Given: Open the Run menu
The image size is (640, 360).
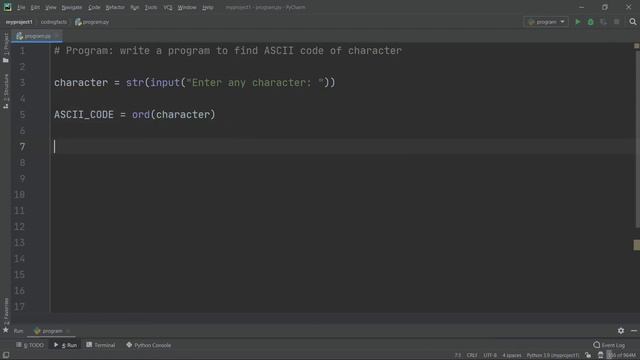Looking at the screenshot, I should pos(134,7).
